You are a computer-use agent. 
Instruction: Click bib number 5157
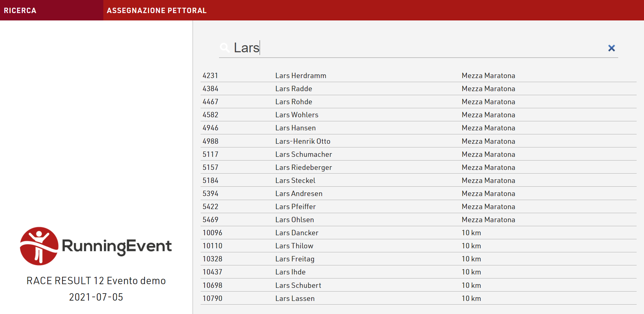[210, 168]
